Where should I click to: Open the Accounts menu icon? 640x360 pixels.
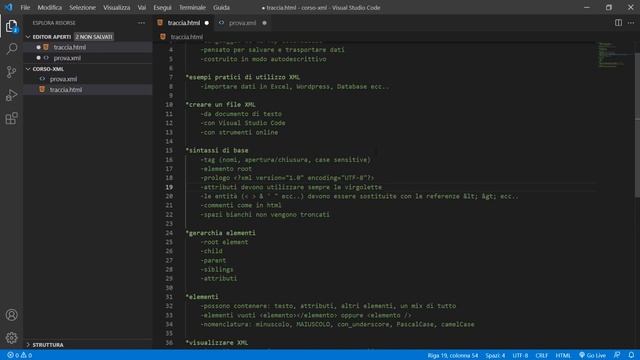pyautogui.click(x=11, y=315)
